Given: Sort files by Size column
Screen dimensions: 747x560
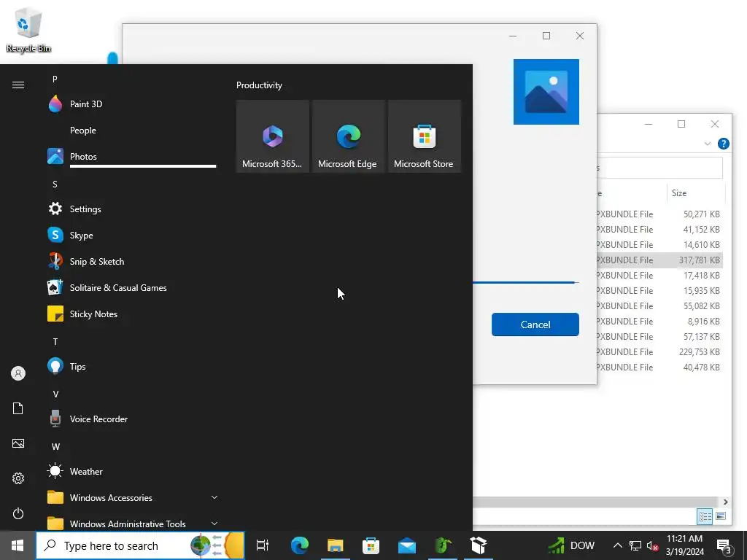Looking at the screenshot, I should 695,192.
